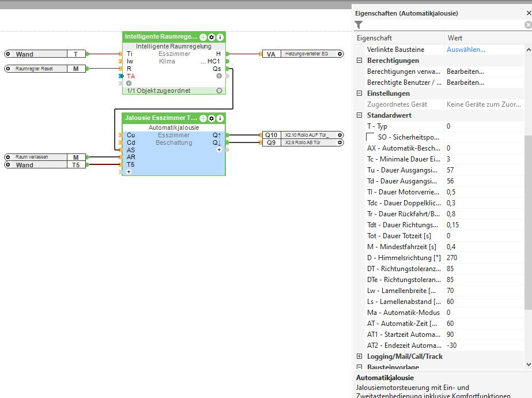Click the move handle on Jalousie Esszimmer block
Image resolution: width=532 pixels, height=398 pixels.
203,118
